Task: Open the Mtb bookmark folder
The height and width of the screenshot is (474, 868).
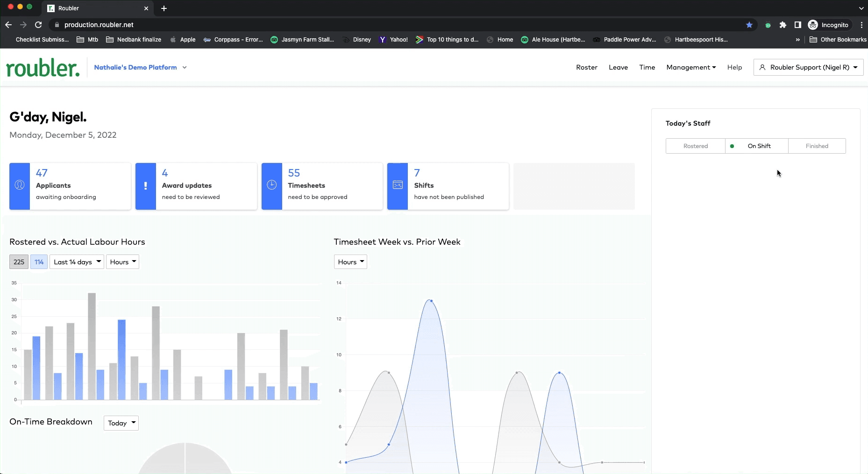Action: tap(87, 40)
